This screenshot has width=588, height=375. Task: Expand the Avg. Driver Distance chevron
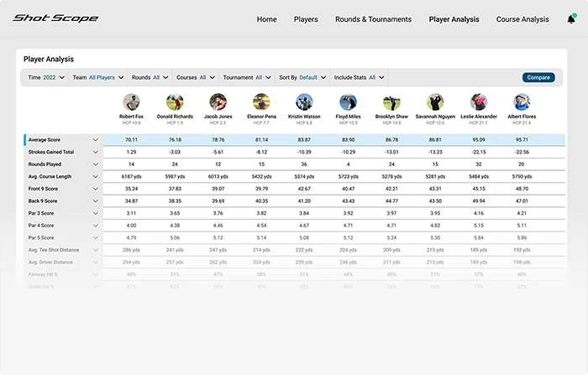(95, 263)
